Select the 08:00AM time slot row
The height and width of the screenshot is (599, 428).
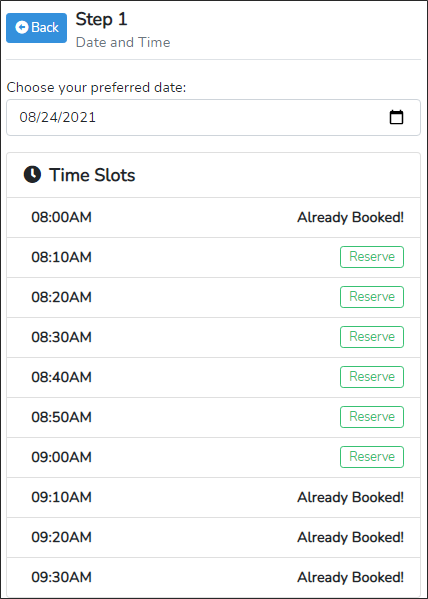pos(213,217)
